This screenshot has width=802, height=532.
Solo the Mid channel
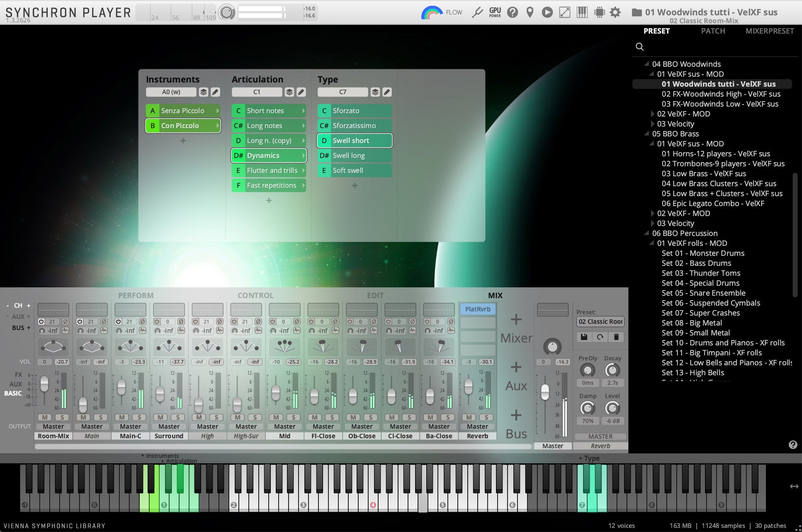coord(294,417)
